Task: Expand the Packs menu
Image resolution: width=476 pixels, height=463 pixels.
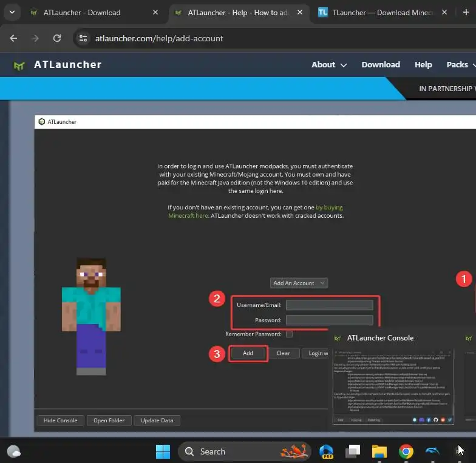Action: click(461, 64)
